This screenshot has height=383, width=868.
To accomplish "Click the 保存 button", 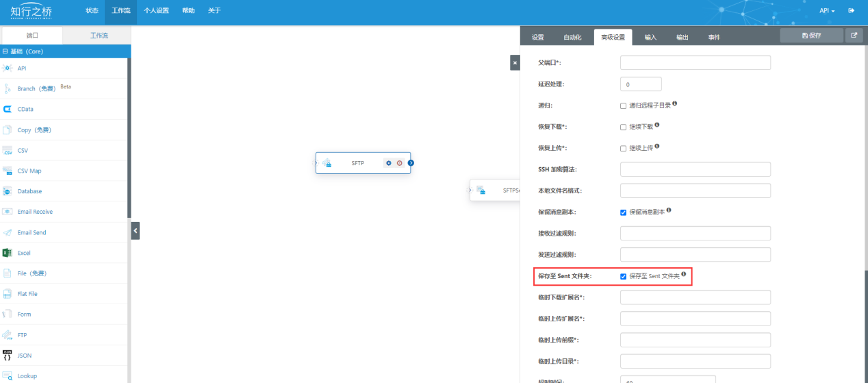I will [x=811, y=36].
